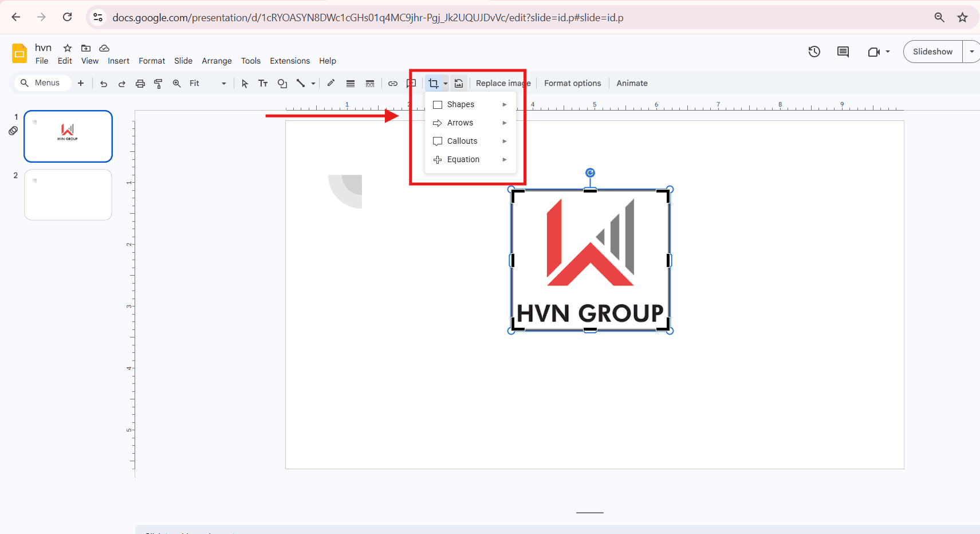980x534 pixels.
Task: Activate paint format tool
Action: 159,84
